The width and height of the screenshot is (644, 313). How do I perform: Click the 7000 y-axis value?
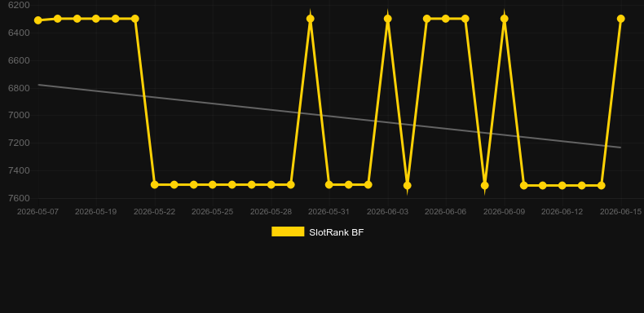(19, 115)
